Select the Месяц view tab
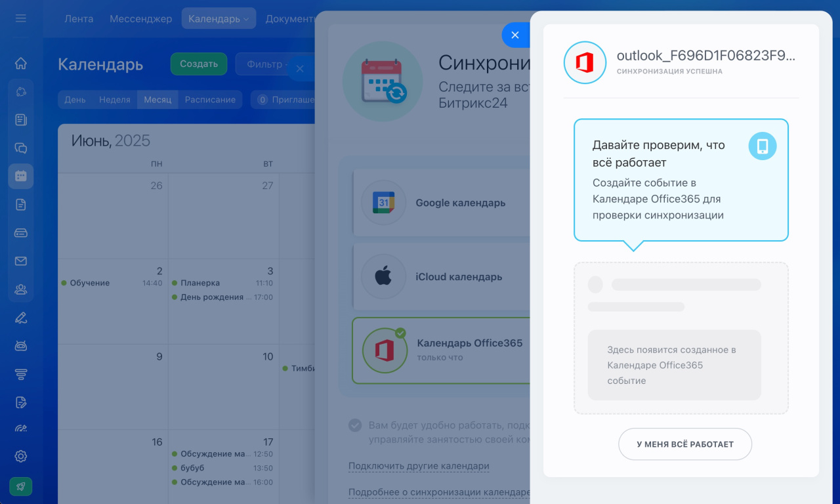 [157, 100]
